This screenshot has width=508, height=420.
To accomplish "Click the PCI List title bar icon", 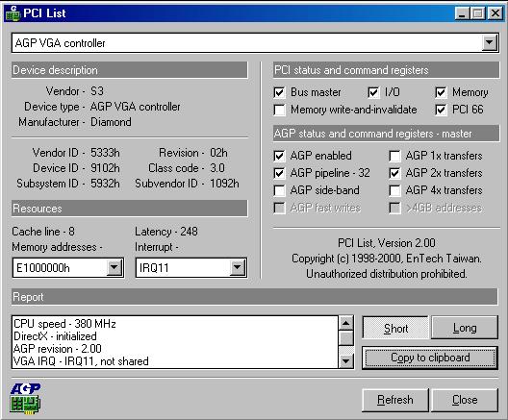I will click(13, 13).
